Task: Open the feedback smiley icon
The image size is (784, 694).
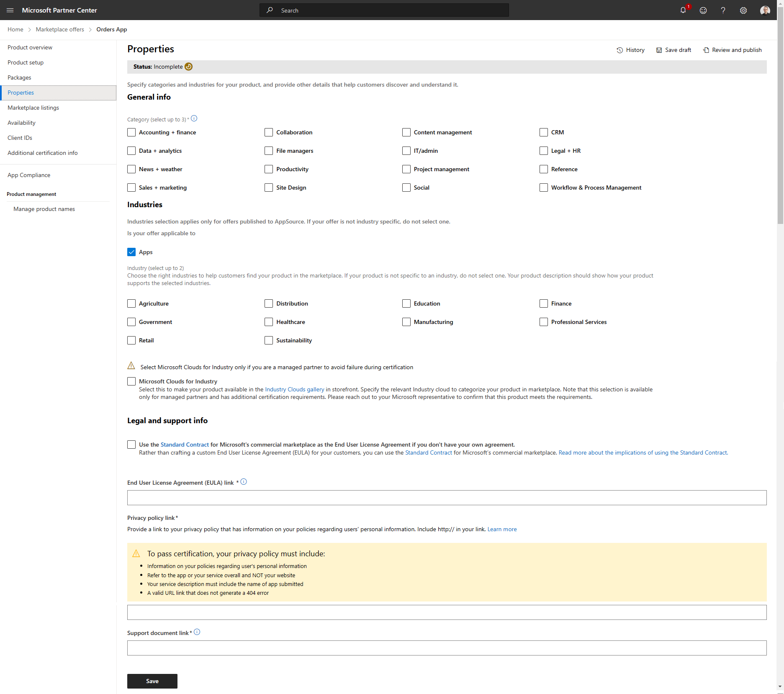Action: coord(703,10)
